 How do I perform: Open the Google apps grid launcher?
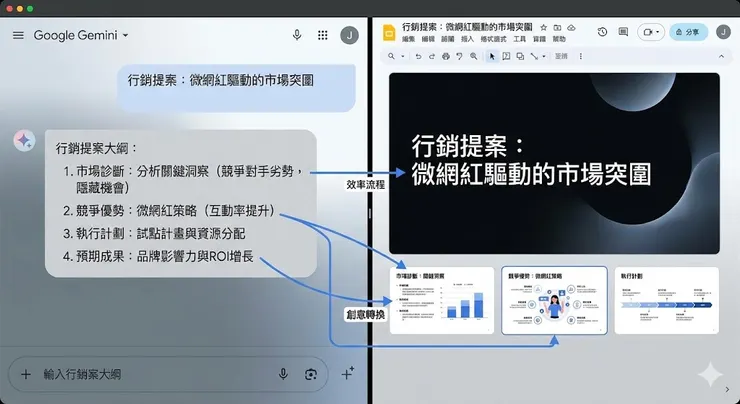click(323, 35)
